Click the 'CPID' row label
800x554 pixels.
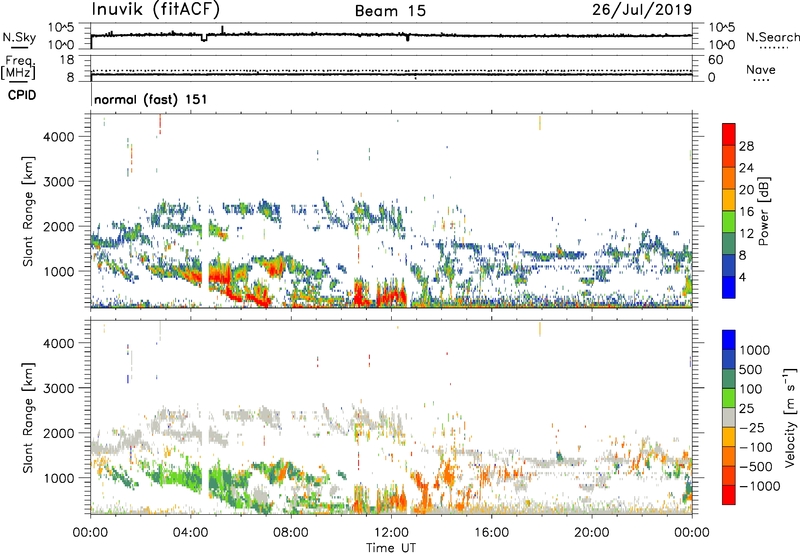(x=22, y=95)
